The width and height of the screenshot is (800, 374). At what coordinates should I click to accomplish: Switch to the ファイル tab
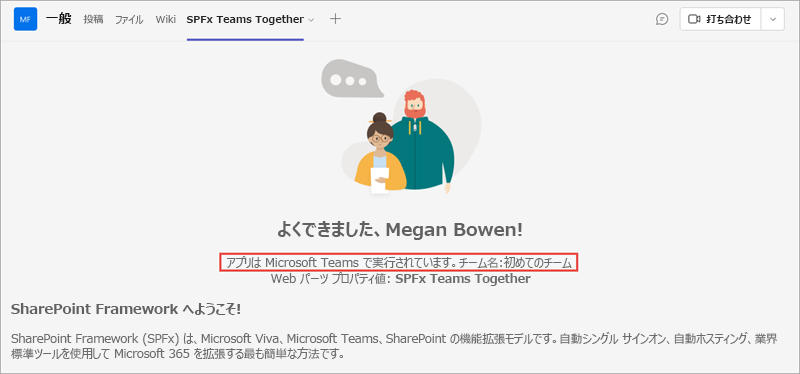pyautogui.click(x=129, y=19)
